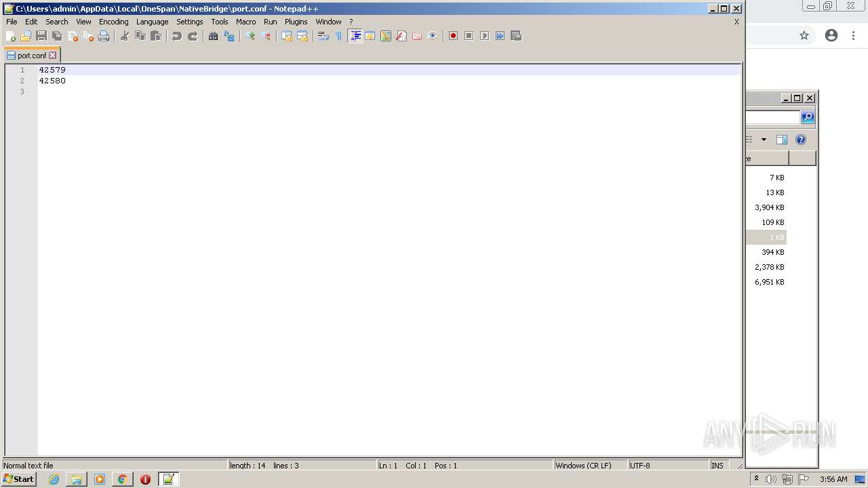Click Windows (CR LF) in status bar
This screenshot has width=868, height=488.
tap(583, 466)
